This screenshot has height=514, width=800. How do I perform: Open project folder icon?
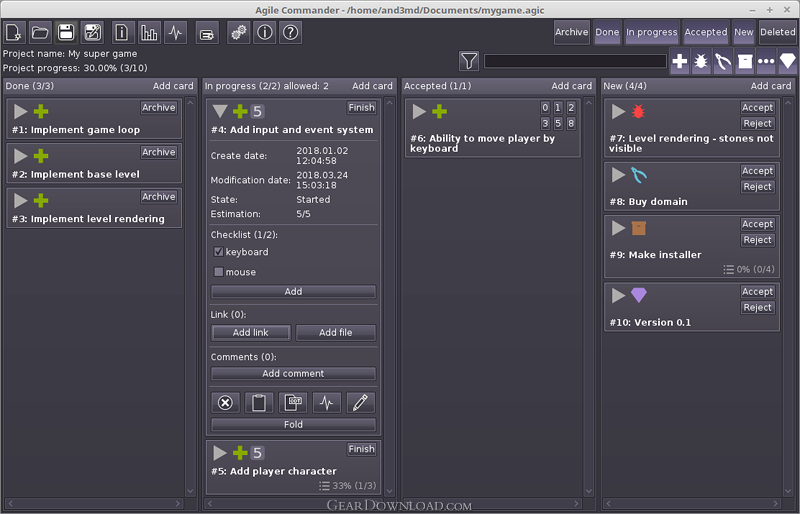pyautogui.click(x=40, y=33)
